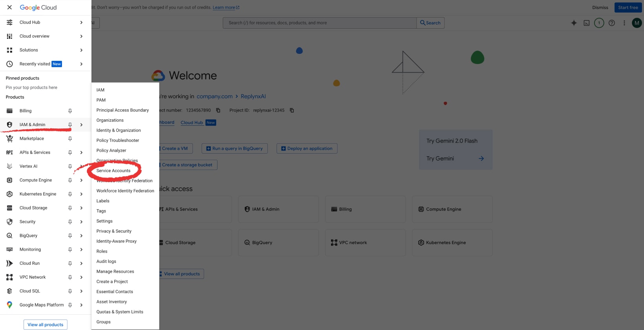Screen dimensions: 644x330
Task: Open the Try Gemini card arrow
Action: coord(481,159)
